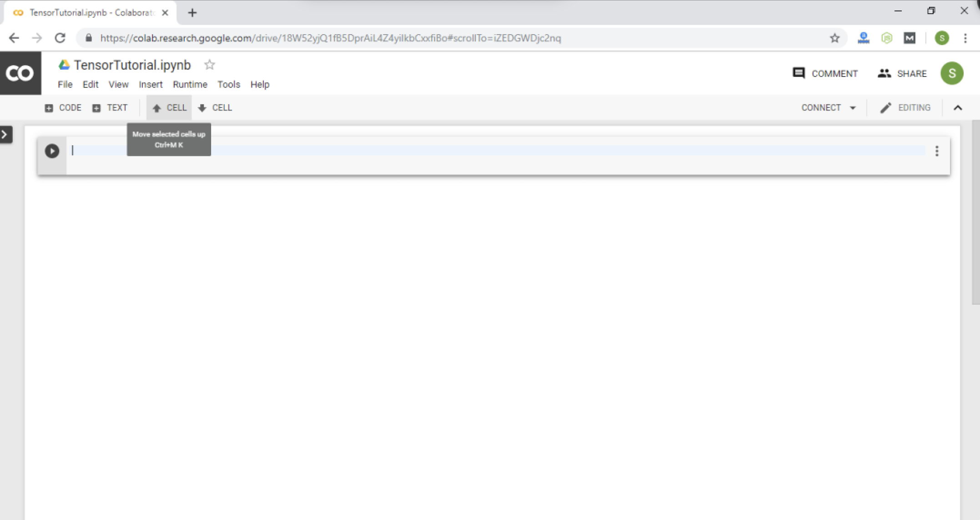
Task: Move selected cell up
Action: (x=169, y=108)
